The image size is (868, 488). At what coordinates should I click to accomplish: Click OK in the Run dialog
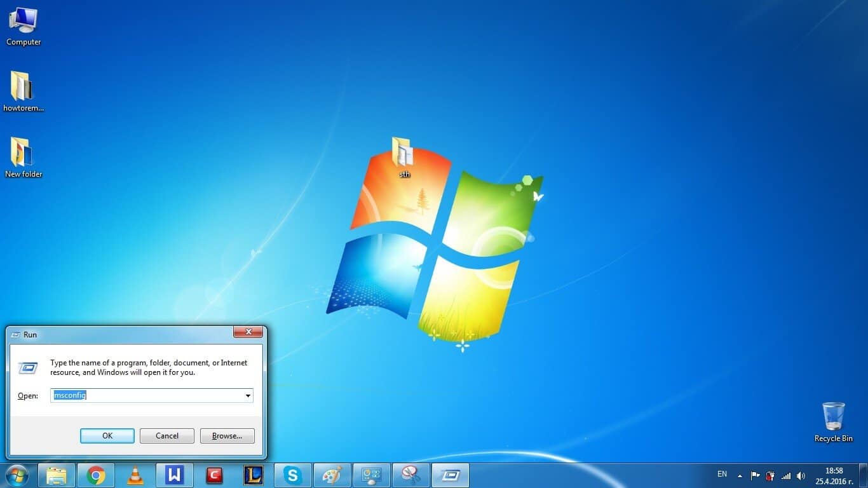(x=107, y=436)
